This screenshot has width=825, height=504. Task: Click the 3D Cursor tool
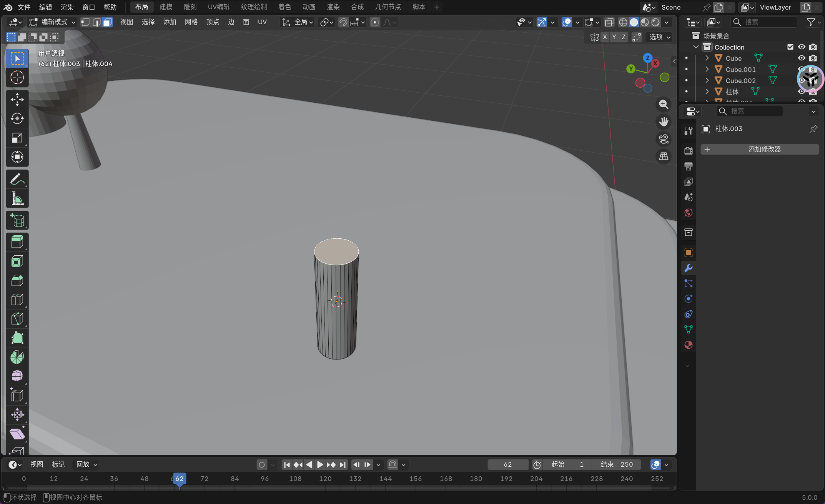click(17, 78)
